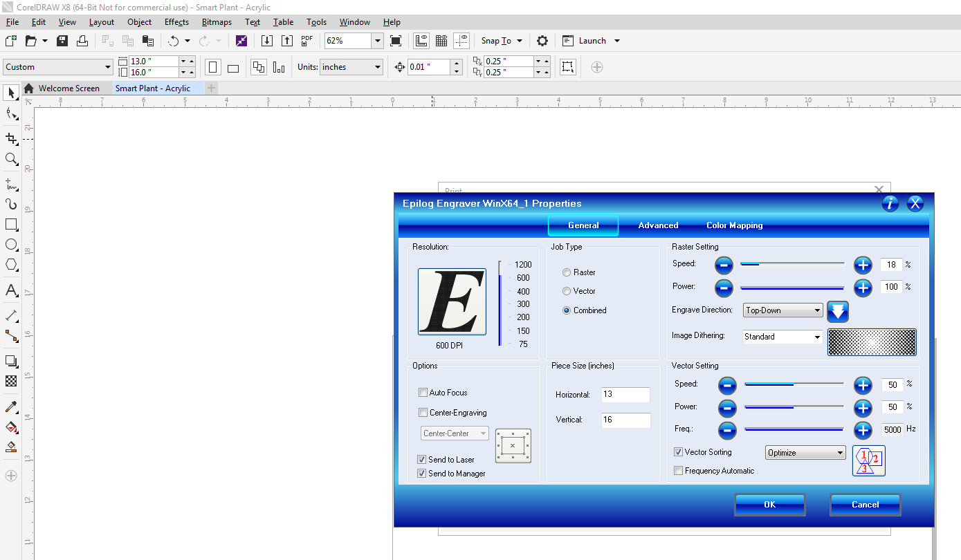The height and width of the screenshot is (560, 961).
Task: Select the Color Eyedropper tool
Action: (x=11, y=406)
